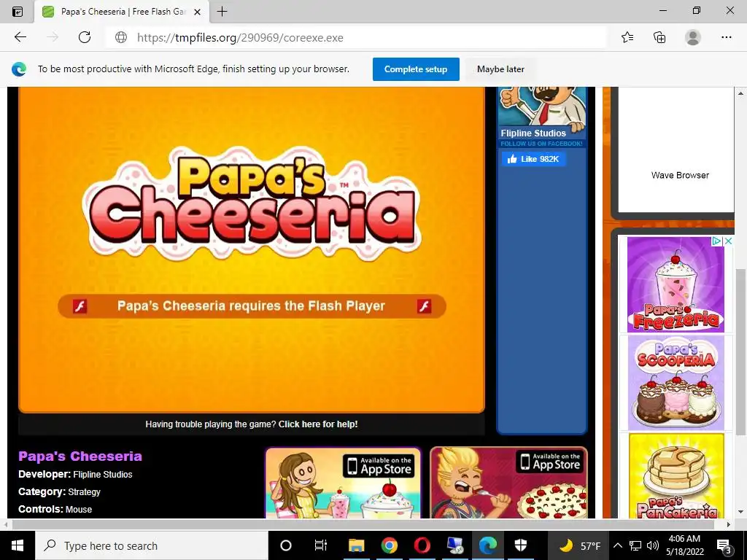Image resolution: width=747 pixels, height=560 pixels.
Task: Click the Category: Strategy text
Action: click(x=59, y=492)
